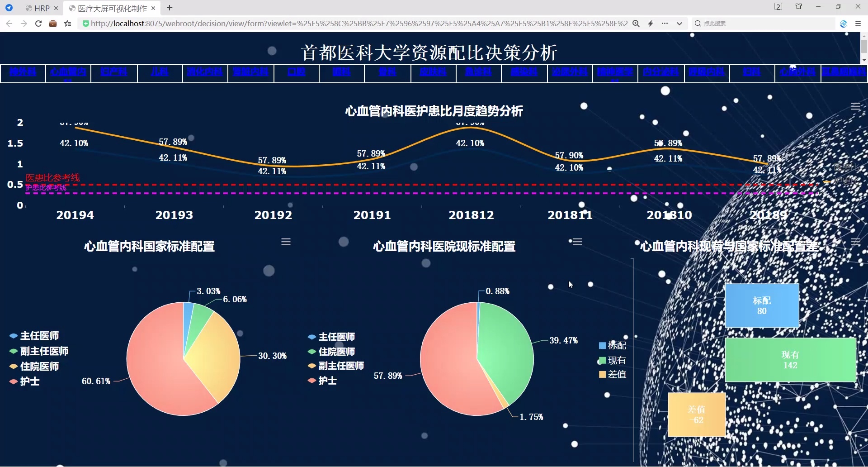Open the 医院现标准配置 chart options menu
This screenshot has height=467, width=868.
point(577,242)
